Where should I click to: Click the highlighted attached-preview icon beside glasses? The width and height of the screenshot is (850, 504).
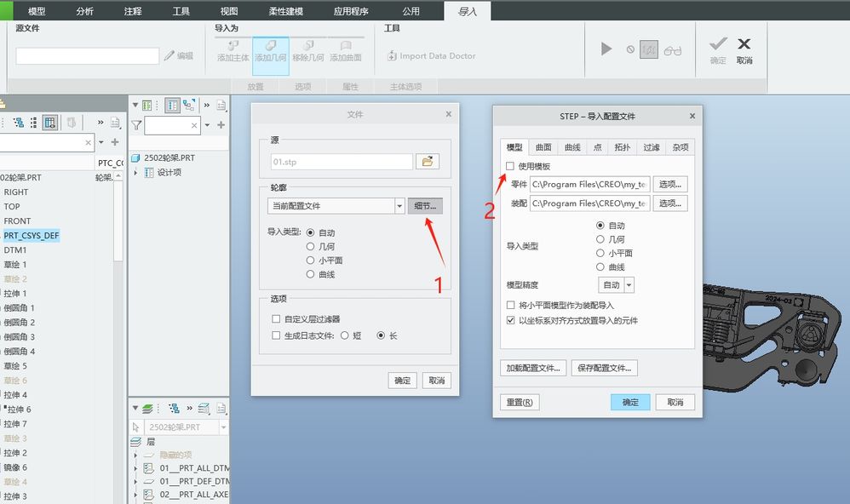pos(649,50)
